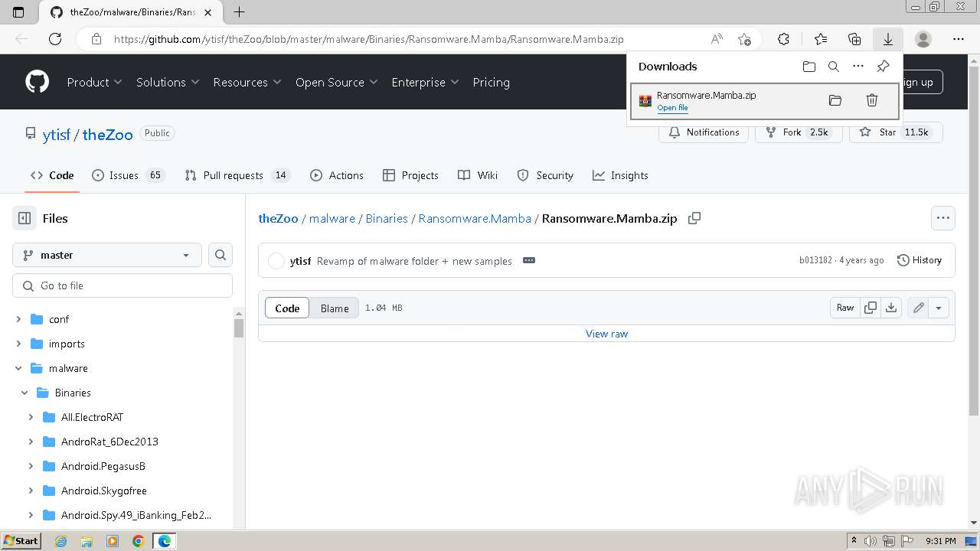Expand the Solutions menu

(x=168, y=82)
